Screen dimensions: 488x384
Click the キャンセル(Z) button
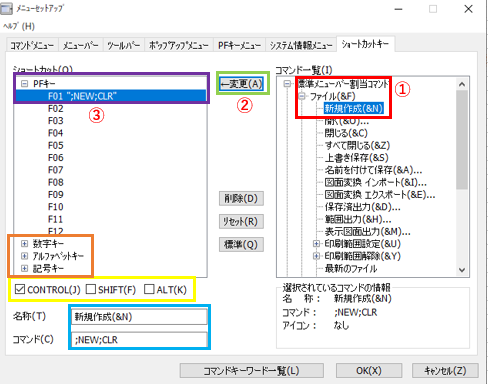click(445, 371)
